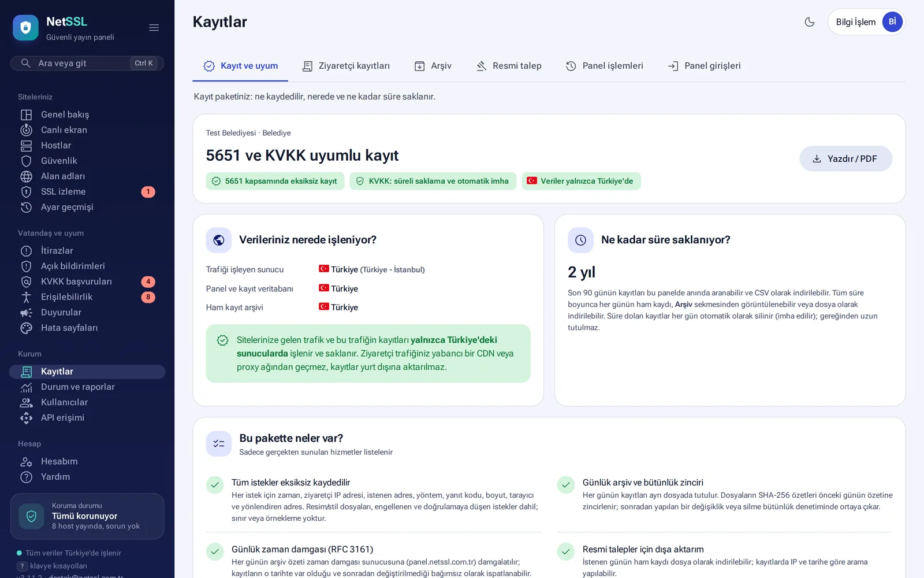Image resolution: width=924 pixels, height=578 pixels.
Task: Click 5651 kapsamında eksiksiz kayıt badge
Action: click(275, 181)
